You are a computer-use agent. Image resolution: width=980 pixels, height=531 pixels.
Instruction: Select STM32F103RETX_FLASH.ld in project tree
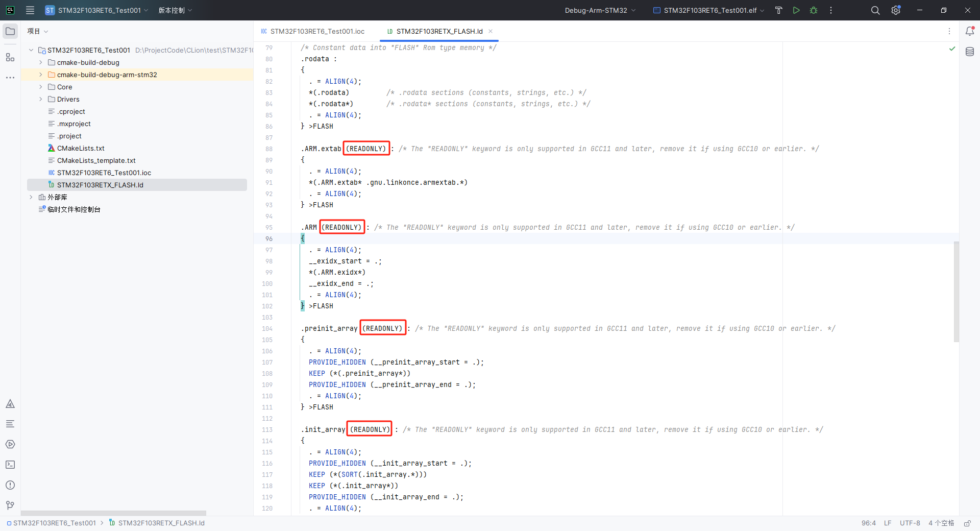pyautogui.click(x=100, y=185)
